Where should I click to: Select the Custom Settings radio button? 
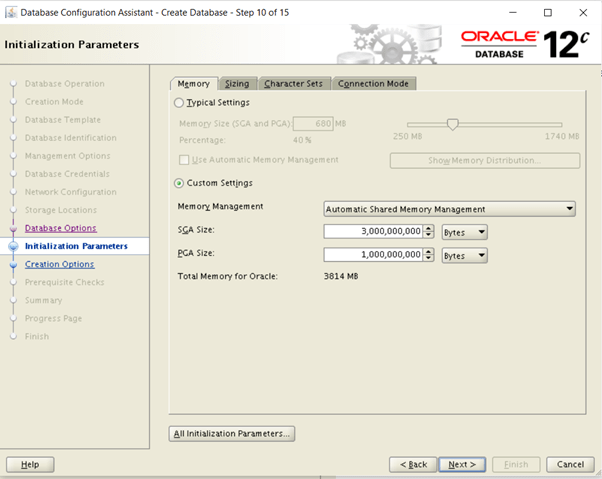[180, 183]
